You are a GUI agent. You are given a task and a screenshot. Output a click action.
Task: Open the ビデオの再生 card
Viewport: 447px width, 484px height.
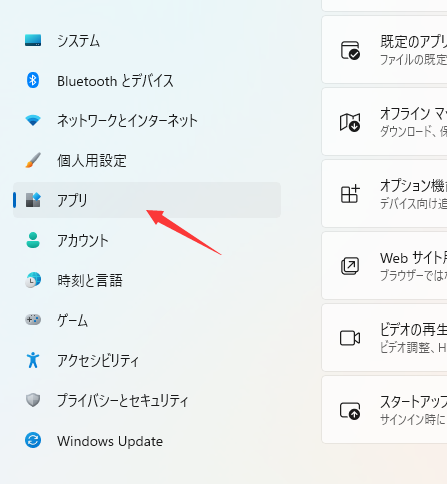(384, 338)
